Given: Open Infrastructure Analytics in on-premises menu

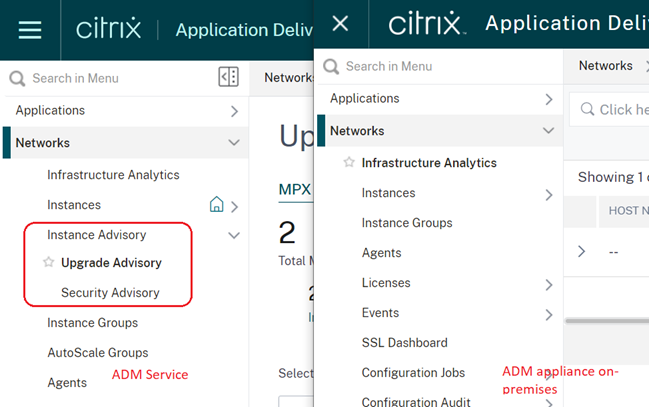Looking at the screenshot, I should click(429, 163).
